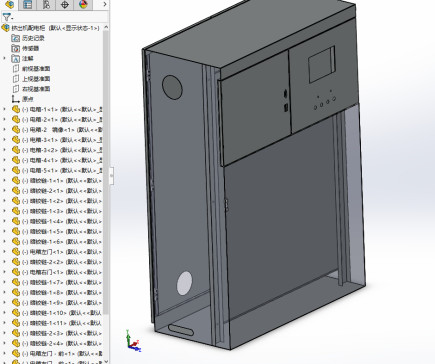Expand the 暗铰链-2<1> component
The height and width of the screenshot is (364, 435).
(4, 190)
